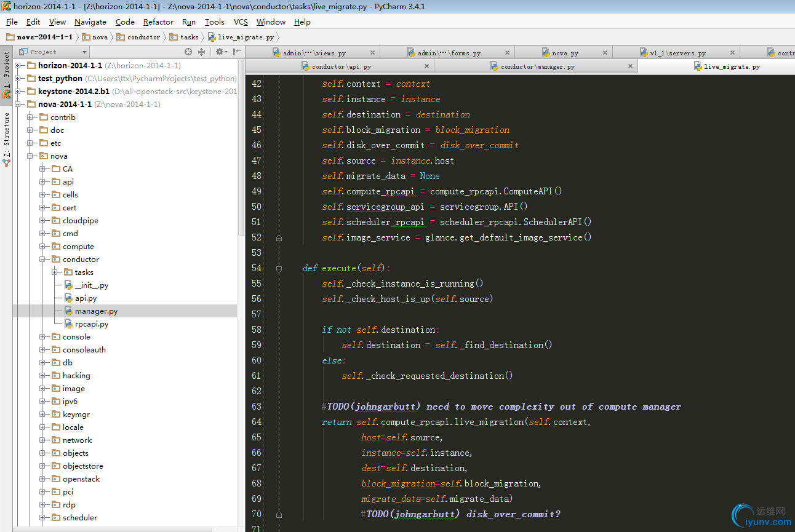Click the Collapse All icon in Project panel

coord(201,52)
